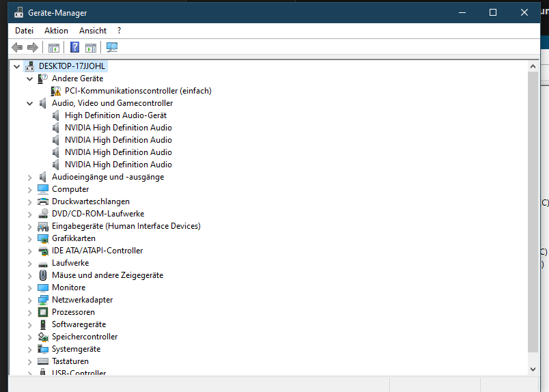Image resolution: width=549 pixels, height=392 pixels.
Task: Click the scrollbar up arrow
Action: pyautogui.click(x=533, y=66)
